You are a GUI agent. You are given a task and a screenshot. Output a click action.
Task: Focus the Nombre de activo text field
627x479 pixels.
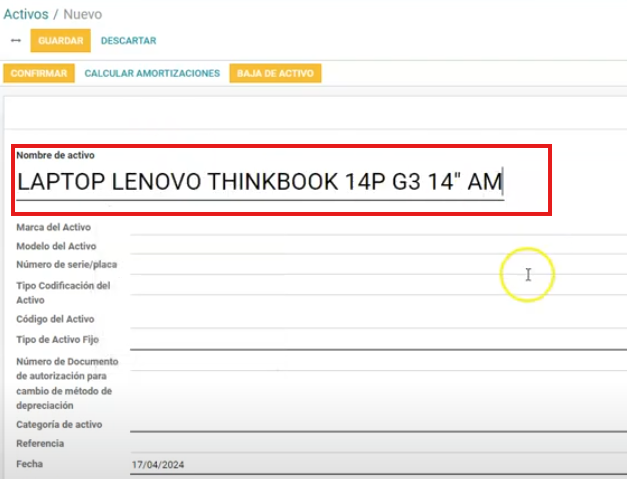tap(260, 182)
